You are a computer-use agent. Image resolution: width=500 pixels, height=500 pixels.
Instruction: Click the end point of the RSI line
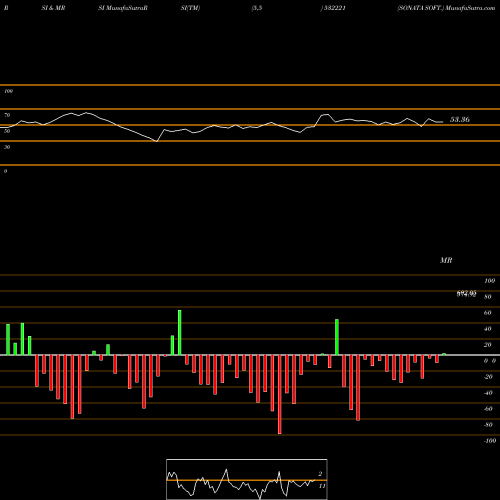tap(443, 122)
